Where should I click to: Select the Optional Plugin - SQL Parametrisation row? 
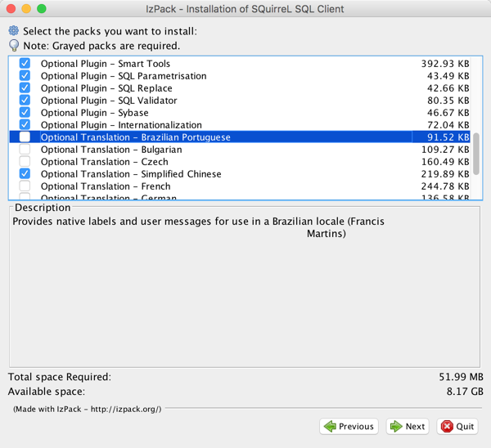click(x=240, y=76)
